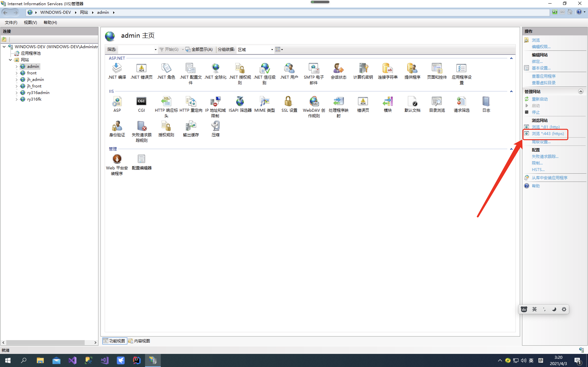Click the 重新启动 link in actions pane
The width and height of the screenshot is (588, 367).
pyautogui.click(x=539, y=99)
